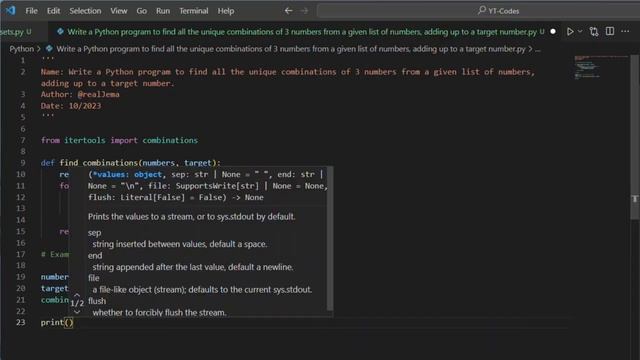Open the Go menu
Screen dimensions: 640x360
click(142, 11)
